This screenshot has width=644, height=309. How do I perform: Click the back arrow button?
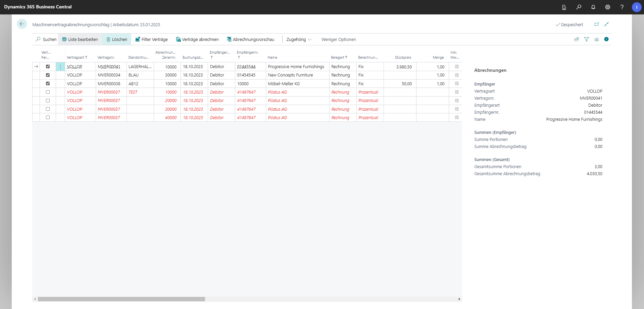coord(22,24)
